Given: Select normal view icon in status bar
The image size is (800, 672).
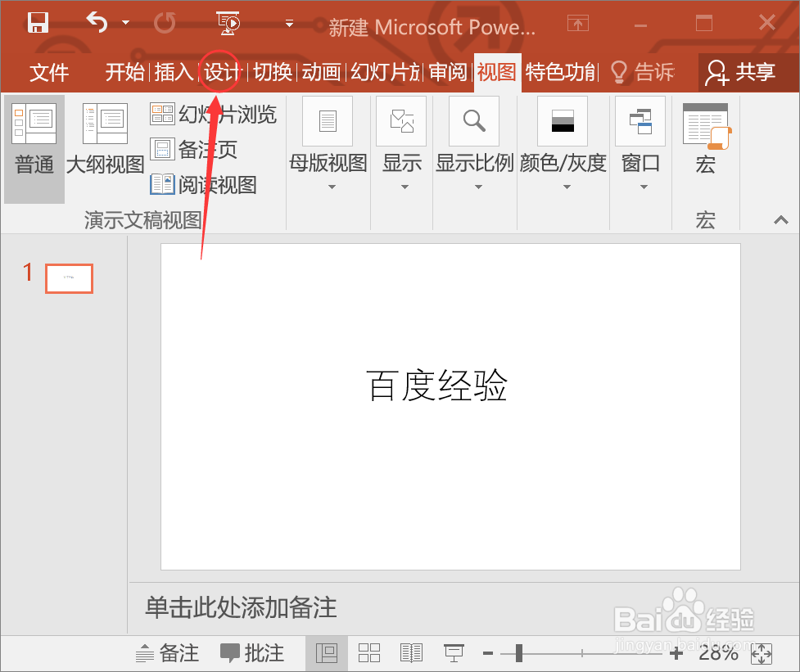Looking at the screenshot, I should tap(327, 653).
